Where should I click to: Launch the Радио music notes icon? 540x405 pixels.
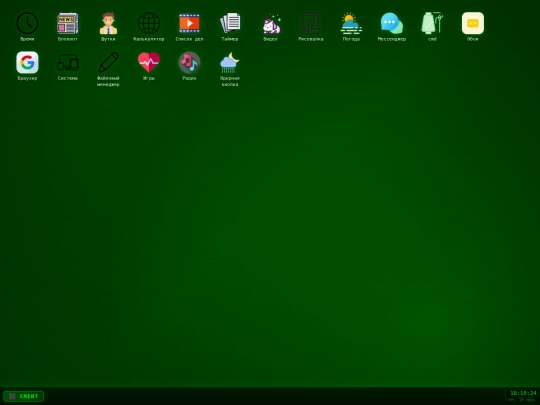(189, 63)
